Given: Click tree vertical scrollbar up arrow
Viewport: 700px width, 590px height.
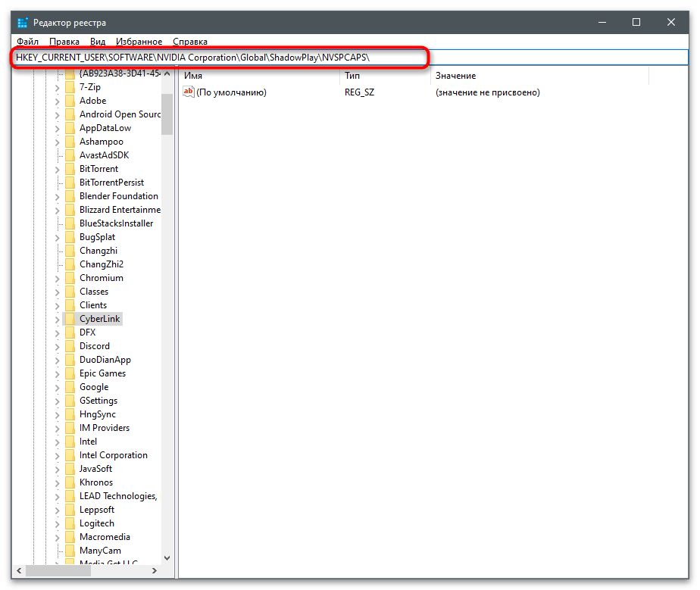Looking at the screenshot, I should pyautogui.click(x=167, y=73).
